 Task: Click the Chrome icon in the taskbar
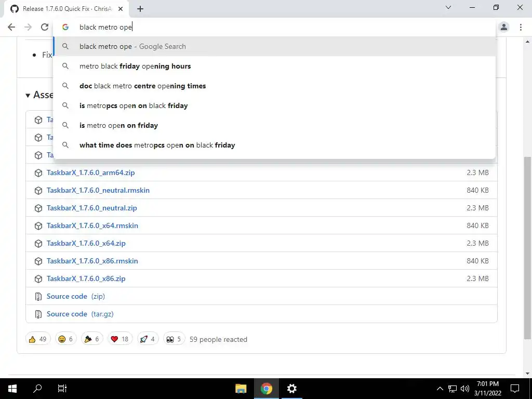coord(267,389)
